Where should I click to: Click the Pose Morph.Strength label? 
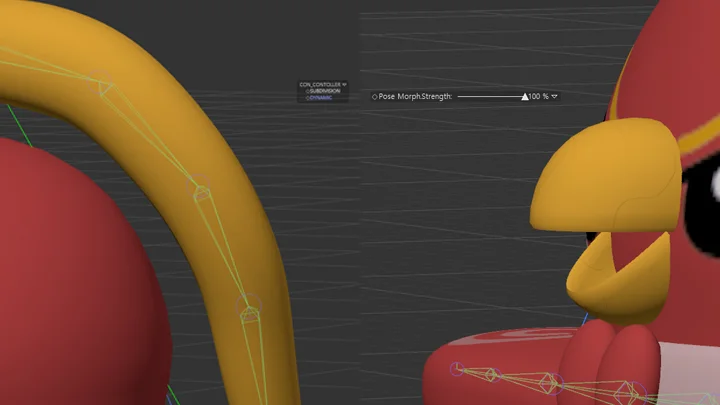[x=415, y=96]
